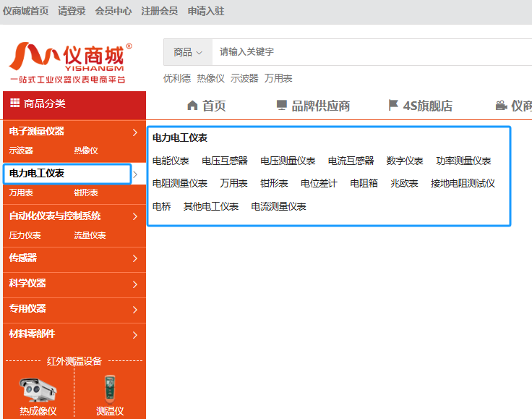Click into the keyword search field
Image resolution: width=532 pixels, height=419 pixels.
361,52
